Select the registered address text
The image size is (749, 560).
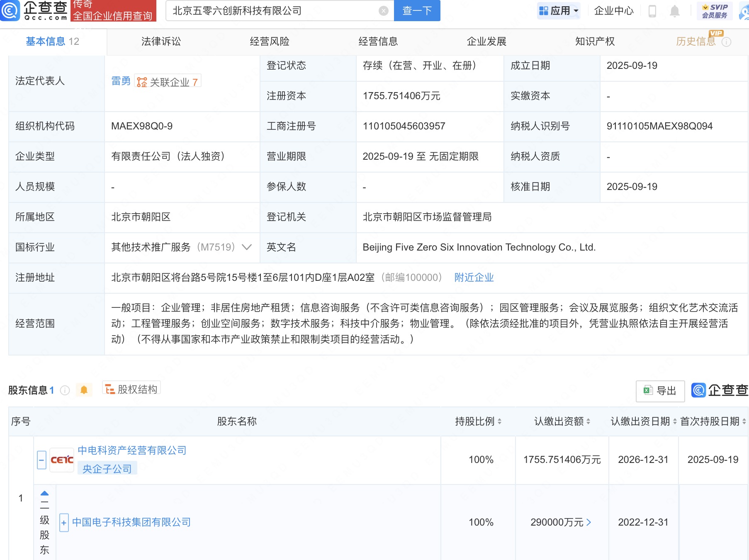243,278
